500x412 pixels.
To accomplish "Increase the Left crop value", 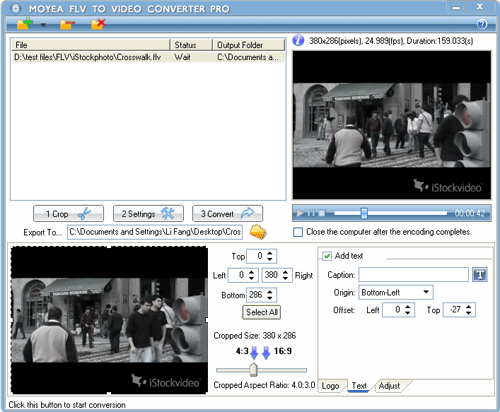I will coord(252,272).
